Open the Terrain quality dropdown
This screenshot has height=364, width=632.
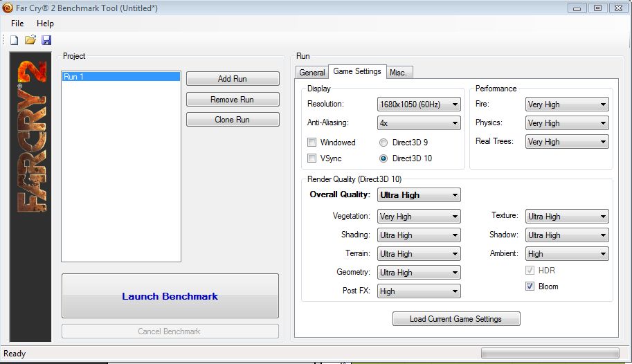pyautogui.click(x=419, y=254)
